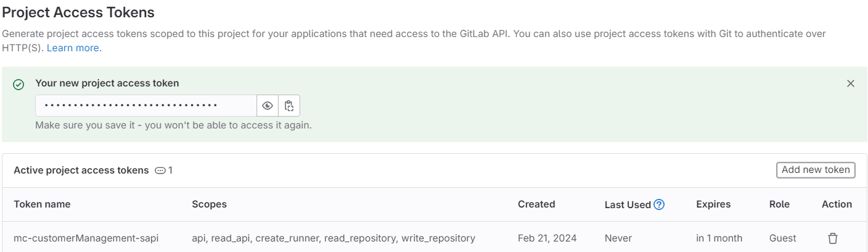
Task: Click the Token name column header
Action: [x=42, y=204]
